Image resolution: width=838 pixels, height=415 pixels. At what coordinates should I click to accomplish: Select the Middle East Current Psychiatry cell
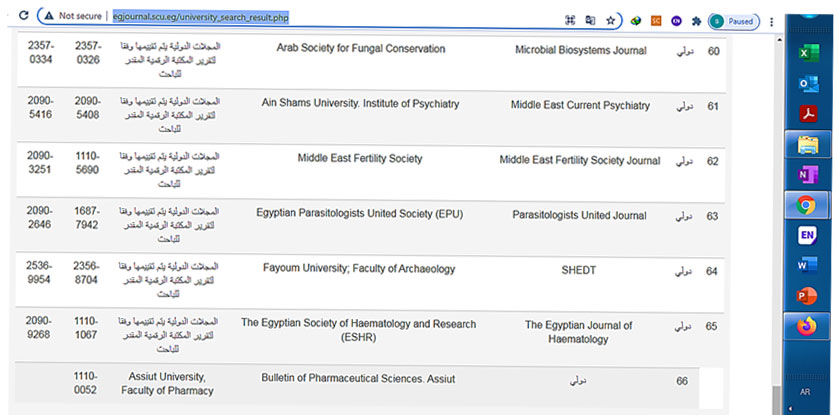[x=580, y=105]
